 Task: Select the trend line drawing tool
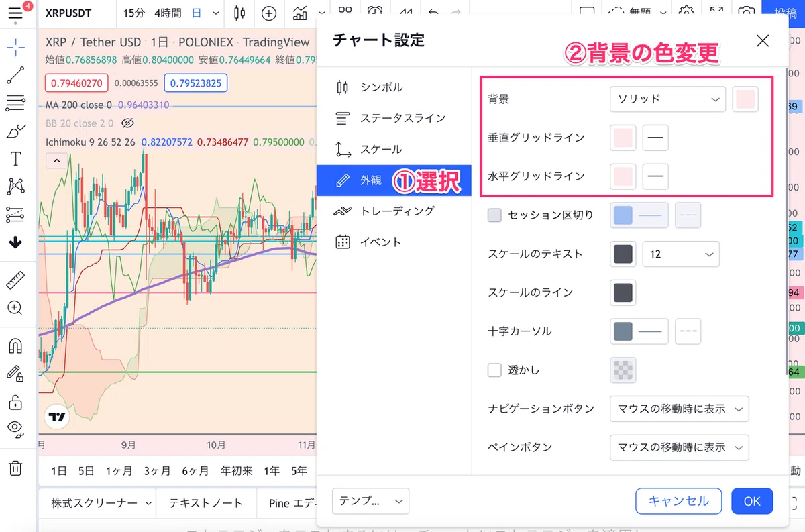(x=15, y=75)
